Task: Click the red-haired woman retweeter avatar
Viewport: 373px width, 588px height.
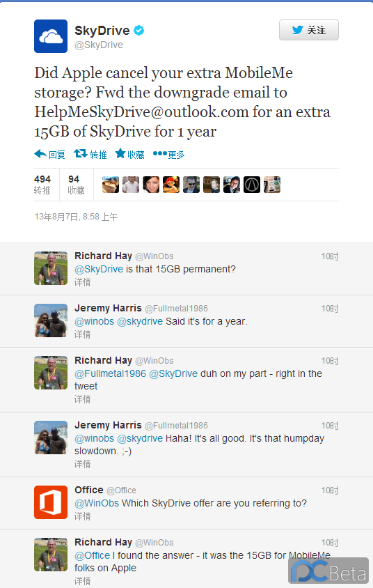Action: (151, 185)
